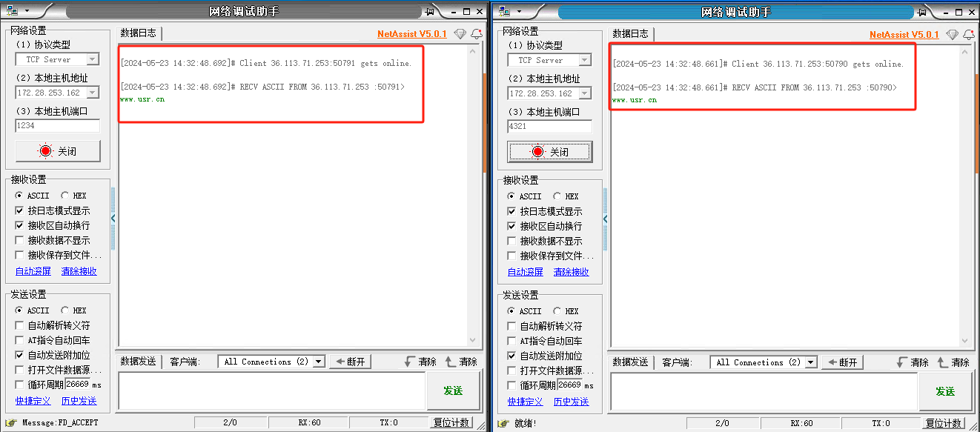
Task: Open the notification bell in port 4321 window
Action: pos(969,35)
